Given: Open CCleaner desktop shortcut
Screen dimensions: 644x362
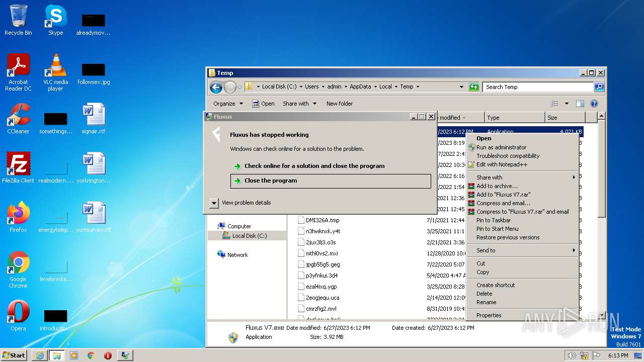Looking at the screenshot, I should tap(18, 119).
